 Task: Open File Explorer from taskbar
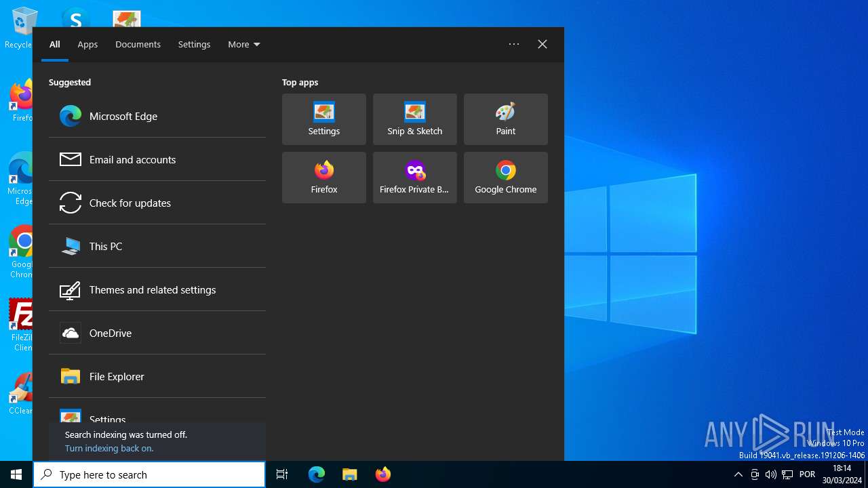pyautogui.click(x=350, y=474)
